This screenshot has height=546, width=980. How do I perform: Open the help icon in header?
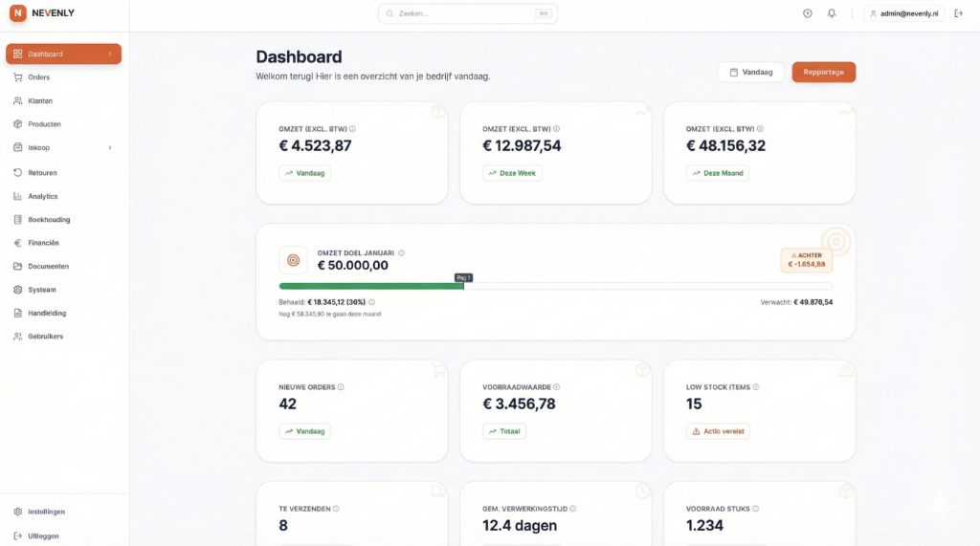tap(808, 13)
